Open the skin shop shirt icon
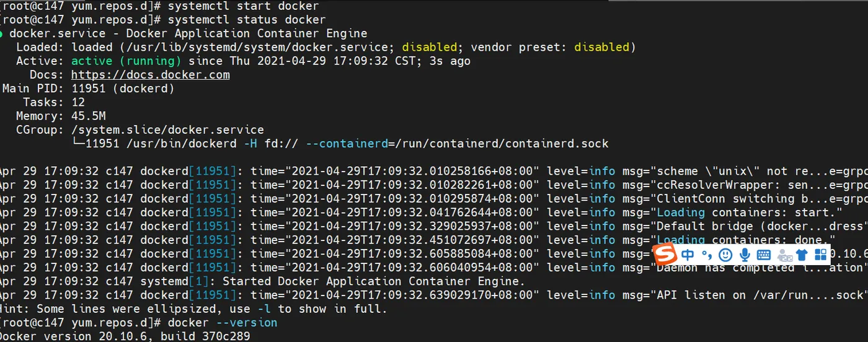The height and width of the screenshot is (342, 868). point(802,254)
